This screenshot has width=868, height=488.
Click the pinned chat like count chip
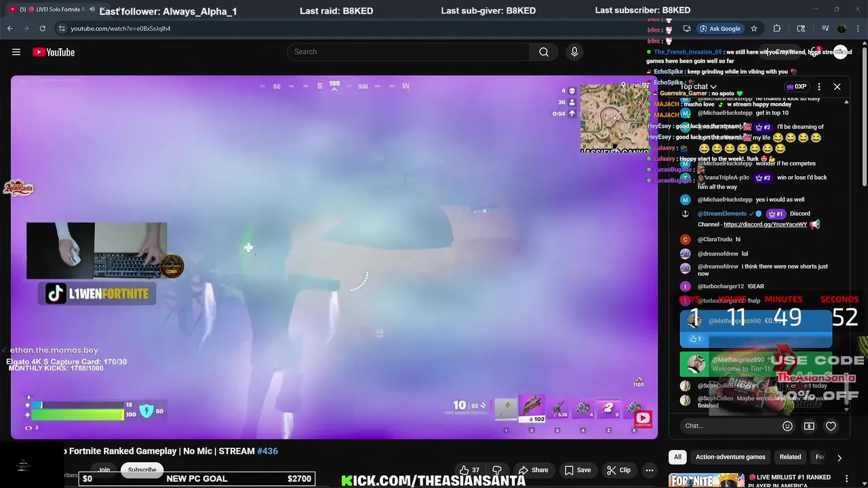(x=695, y=339)
